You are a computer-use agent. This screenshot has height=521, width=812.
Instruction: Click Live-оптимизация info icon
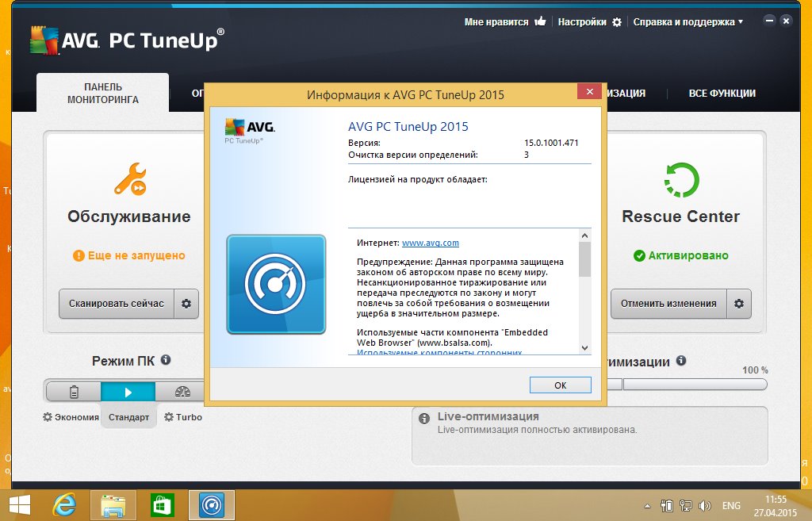coord(424,419)
